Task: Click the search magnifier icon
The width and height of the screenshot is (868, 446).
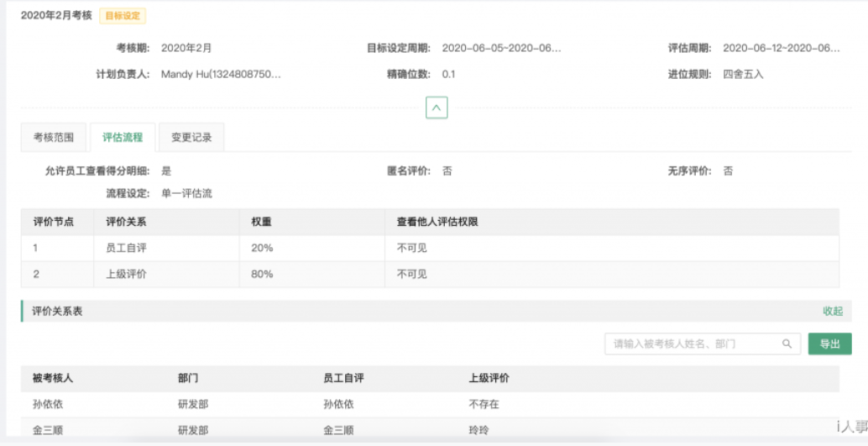Action: click(787, 344)
